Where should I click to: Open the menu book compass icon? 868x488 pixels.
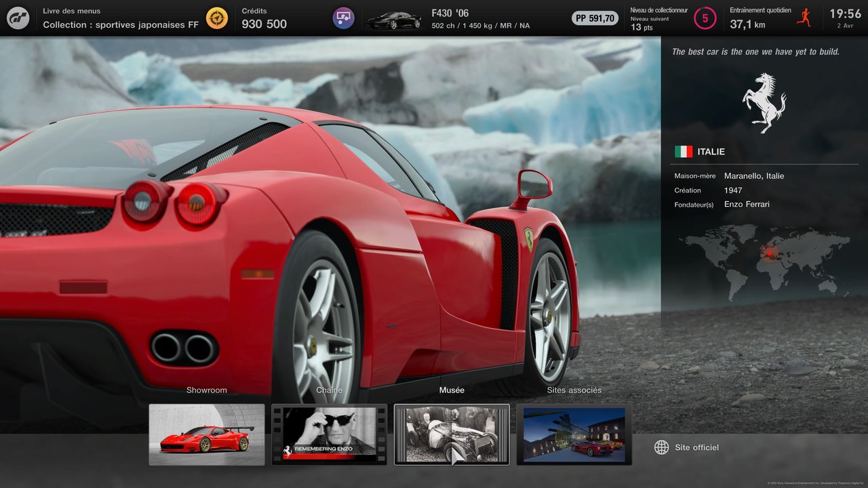(217, 18)
